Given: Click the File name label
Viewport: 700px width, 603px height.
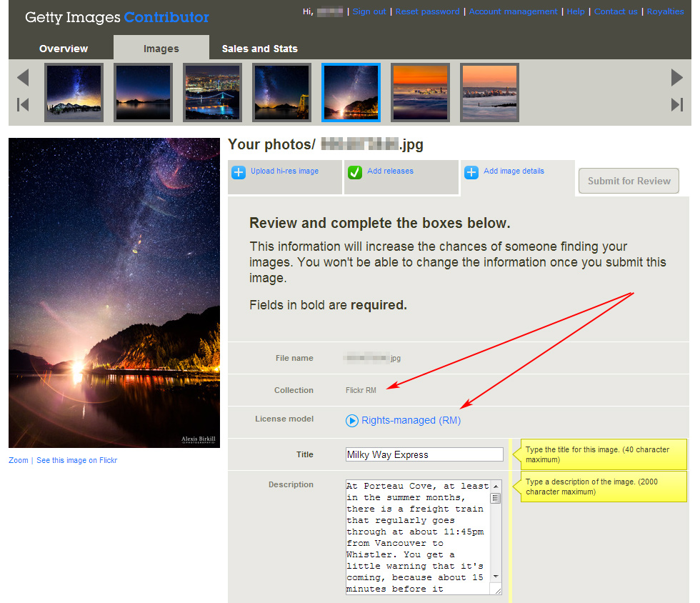Looking at the screenshot, I should tap(294, 358).
